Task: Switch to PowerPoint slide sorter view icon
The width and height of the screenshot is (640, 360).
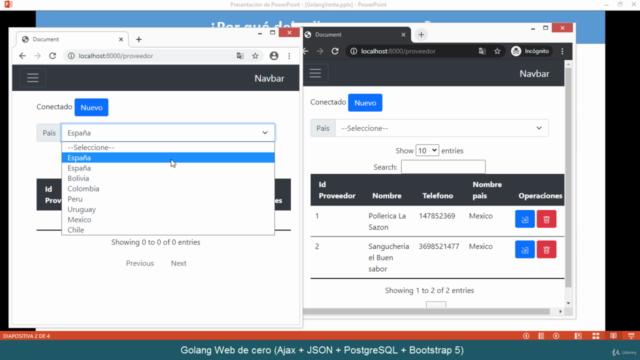Action: (x=596, y=336)
